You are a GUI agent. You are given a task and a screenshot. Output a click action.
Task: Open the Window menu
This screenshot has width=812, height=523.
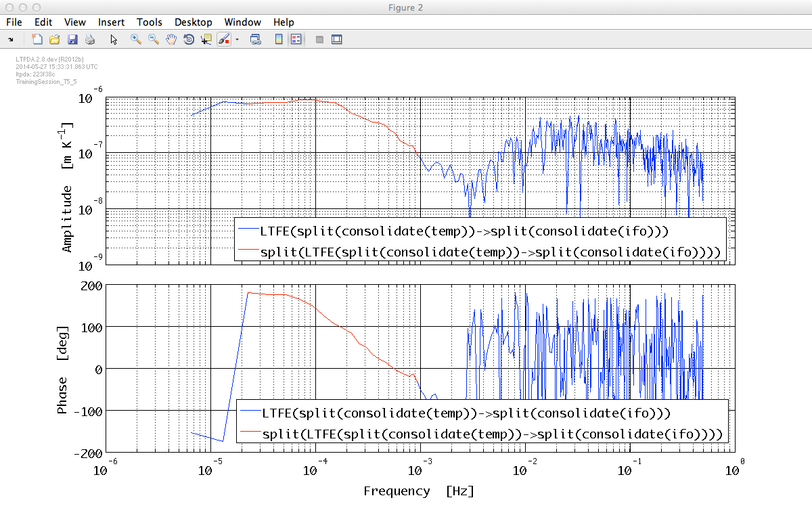point(244,22)
